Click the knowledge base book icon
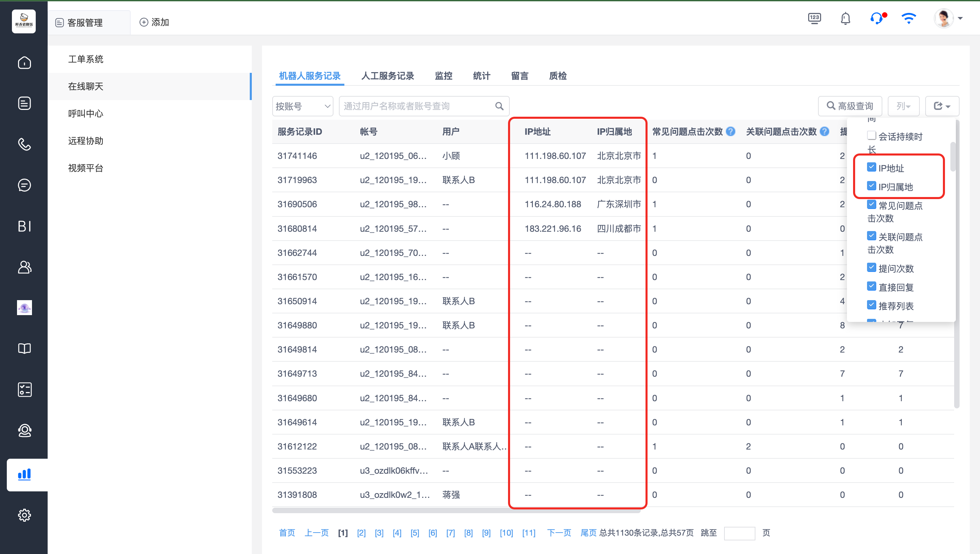 click(24, 348)
